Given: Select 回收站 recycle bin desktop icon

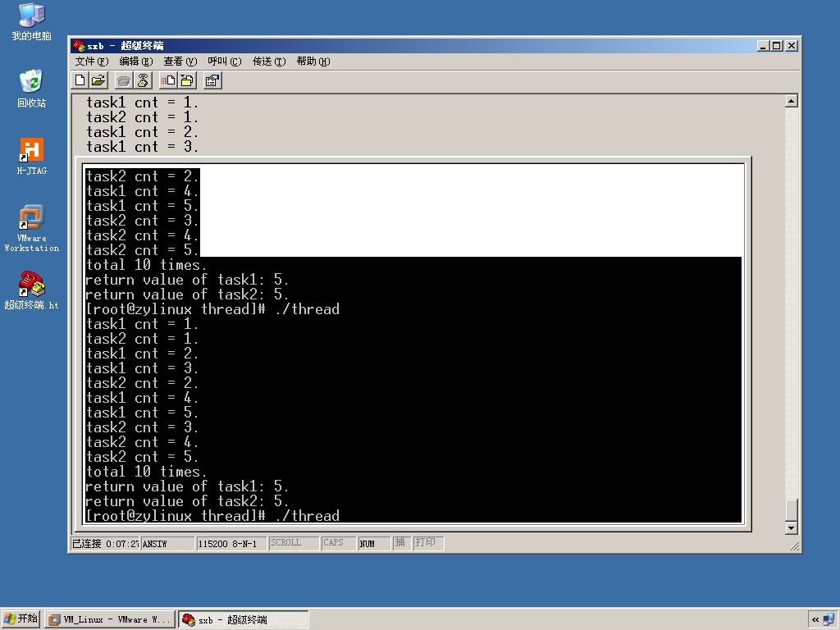Looking at the screenshot, I should [x=31, y=89].
